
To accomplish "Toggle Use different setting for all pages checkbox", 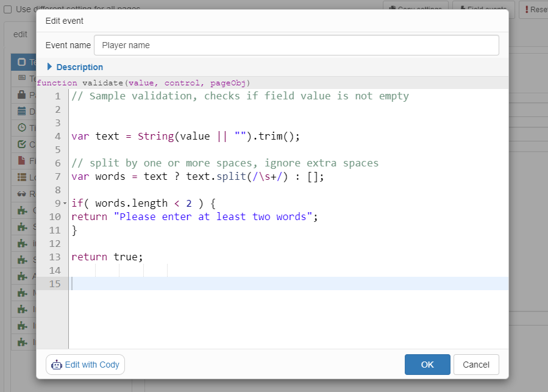I will (8, 9).
